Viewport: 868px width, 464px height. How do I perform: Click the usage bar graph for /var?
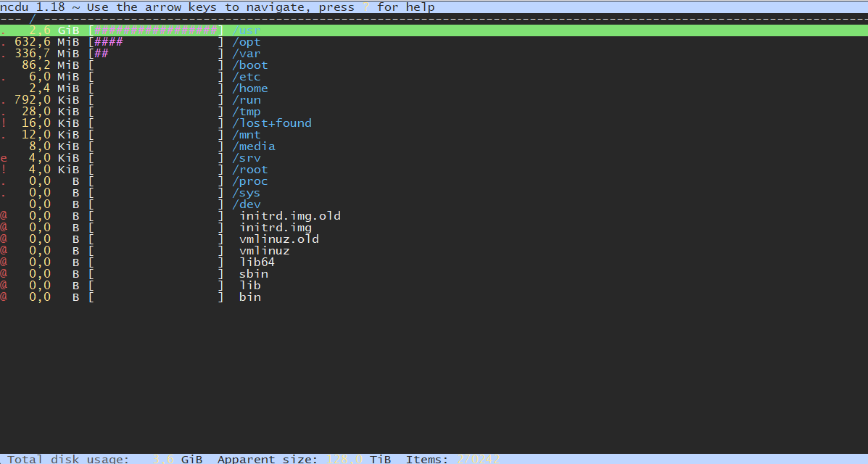click(156, 54)
